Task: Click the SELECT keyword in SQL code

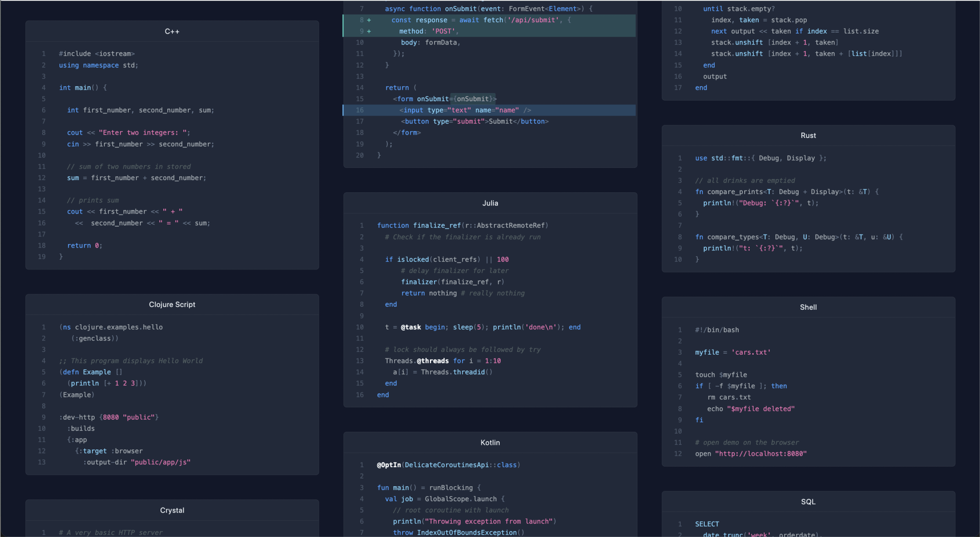Action: (x=707, y=524)
